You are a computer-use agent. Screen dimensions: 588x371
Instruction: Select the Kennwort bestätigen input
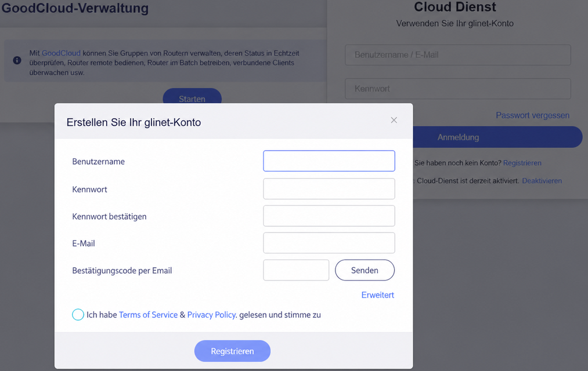click(x=329, y=216)
